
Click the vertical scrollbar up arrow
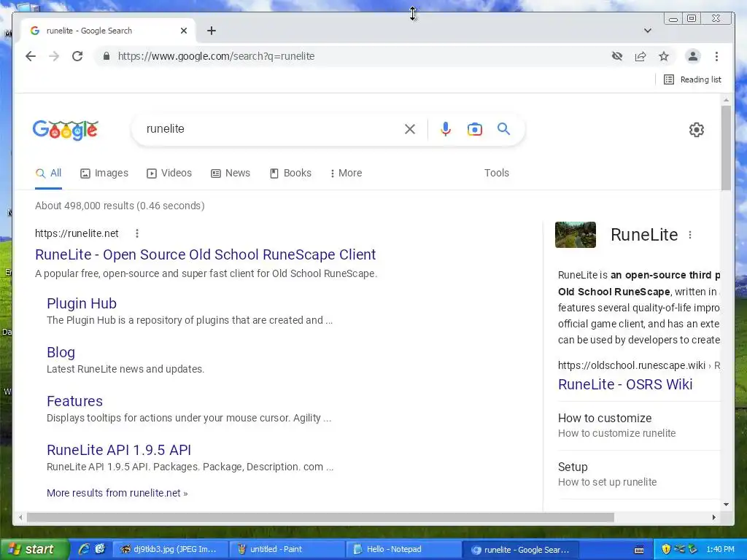726,100
